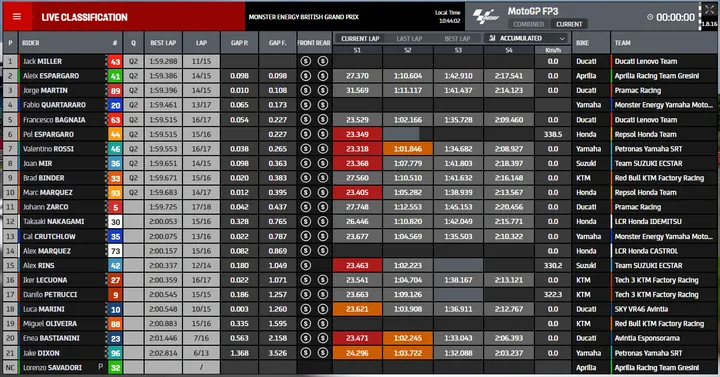Click the MotoGP logo
Image resolution: width=720 pixels, height=377 pixels.
(485, 17)
